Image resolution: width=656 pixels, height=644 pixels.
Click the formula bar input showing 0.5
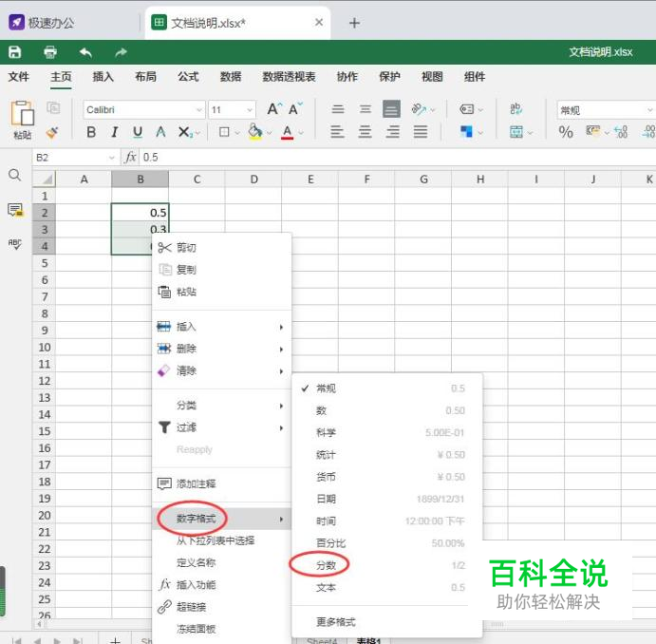tap(398, 158)
